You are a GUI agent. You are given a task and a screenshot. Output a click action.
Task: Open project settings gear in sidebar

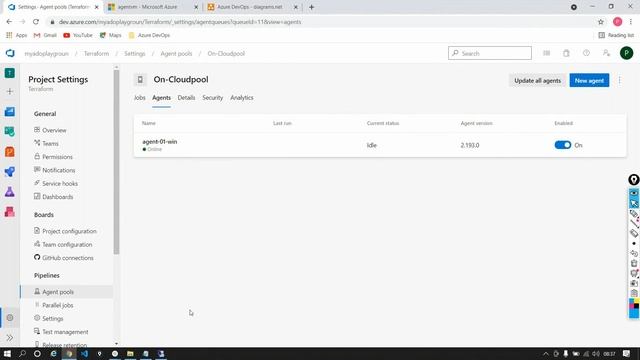tap(10, 318)
